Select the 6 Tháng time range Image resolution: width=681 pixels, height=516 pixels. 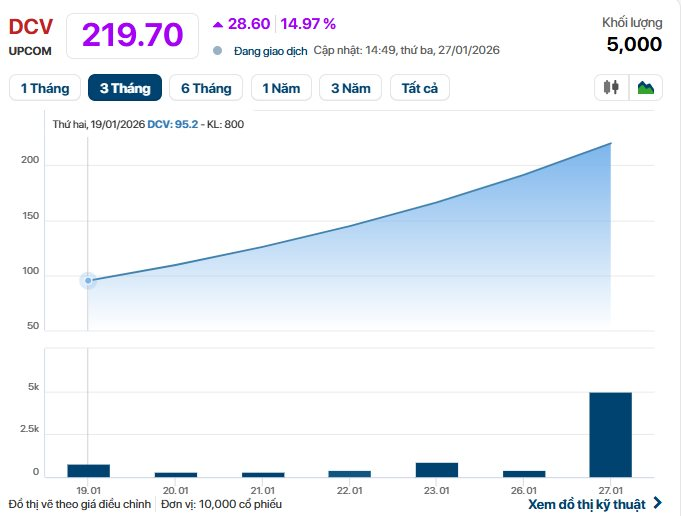(206, 88)
